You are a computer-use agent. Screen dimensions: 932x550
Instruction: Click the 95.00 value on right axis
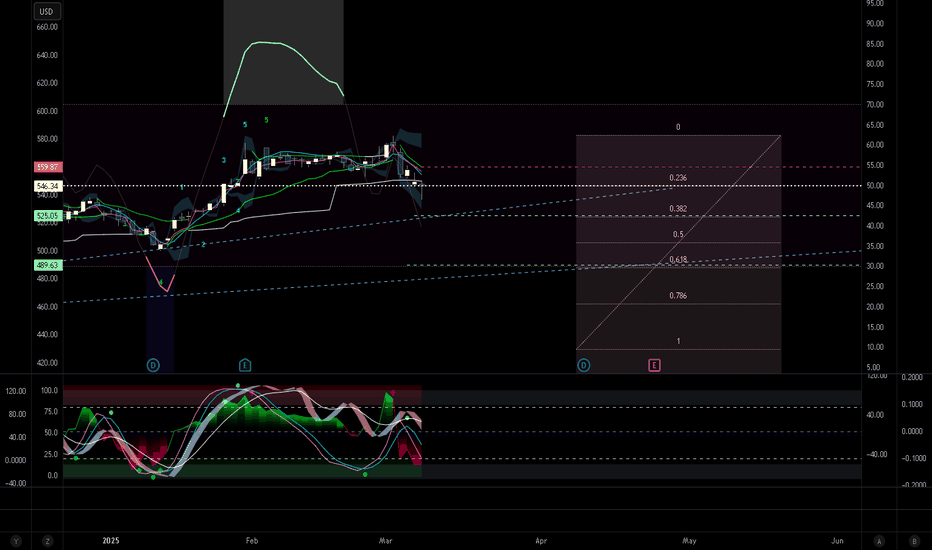click(x=875, y=4)
